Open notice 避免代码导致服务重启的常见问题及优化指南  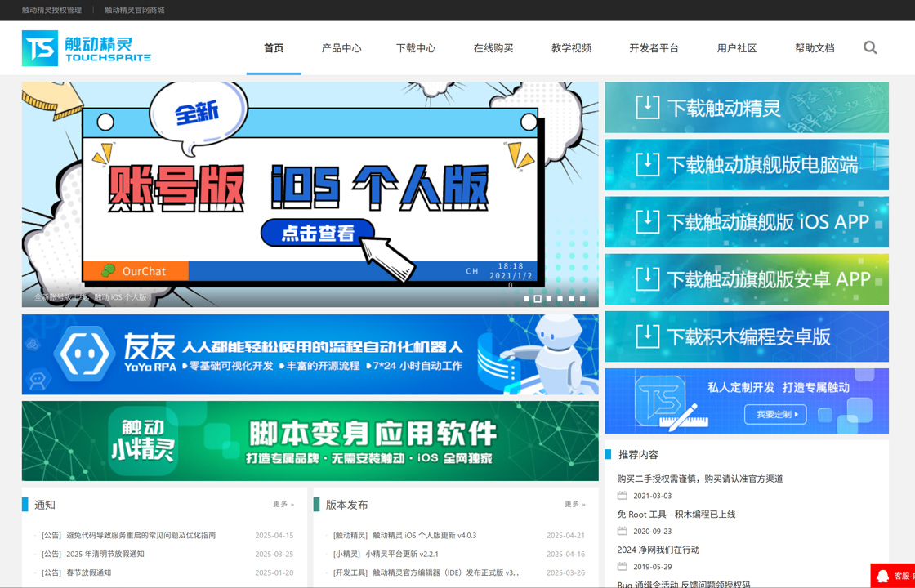point(141,536)
